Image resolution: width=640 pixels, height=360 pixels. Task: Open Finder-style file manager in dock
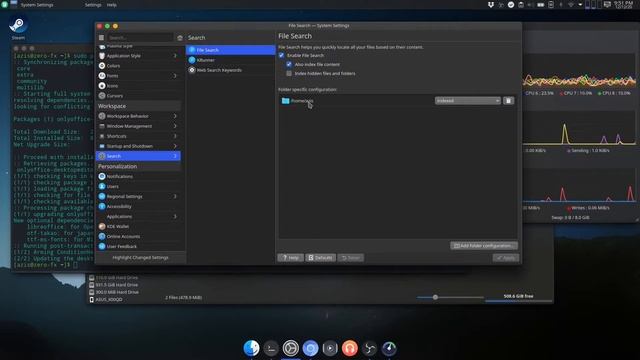(x=251, y=348)
